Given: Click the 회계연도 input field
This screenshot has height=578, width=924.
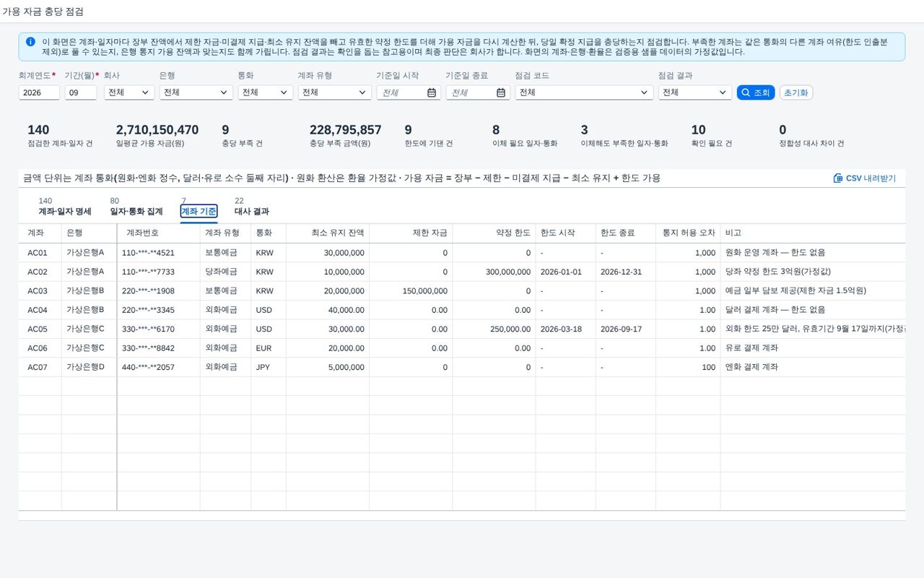Looking at the screenshot, I should (39, 92).
